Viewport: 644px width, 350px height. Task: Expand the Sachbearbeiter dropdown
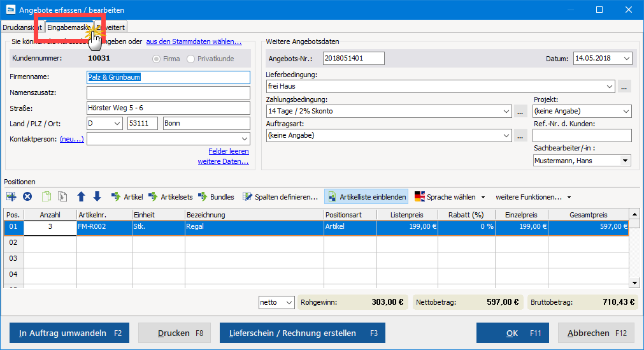(625, 161)
